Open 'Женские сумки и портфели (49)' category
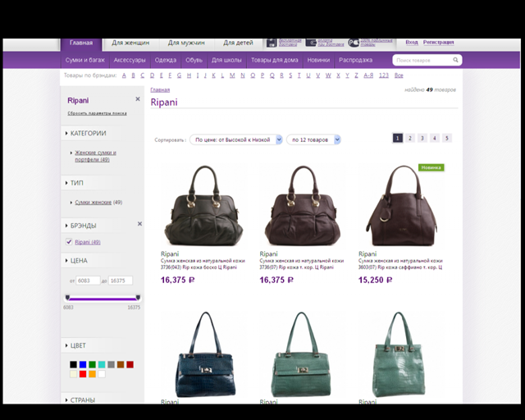The width and height of the screenshot is (525, 420). coord(95,156)
